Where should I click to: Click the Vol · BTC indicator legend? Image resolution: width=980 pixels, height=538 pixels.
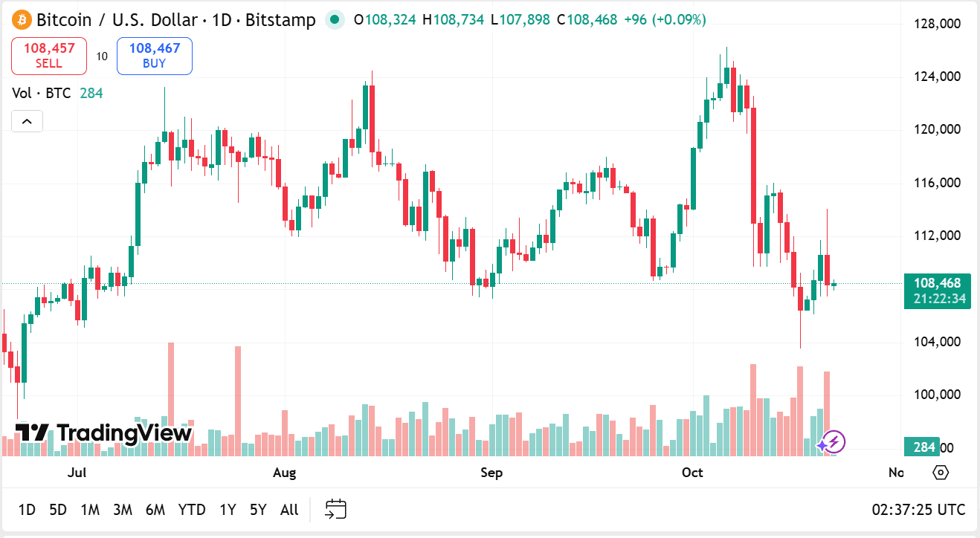click(x=42, y=93)
